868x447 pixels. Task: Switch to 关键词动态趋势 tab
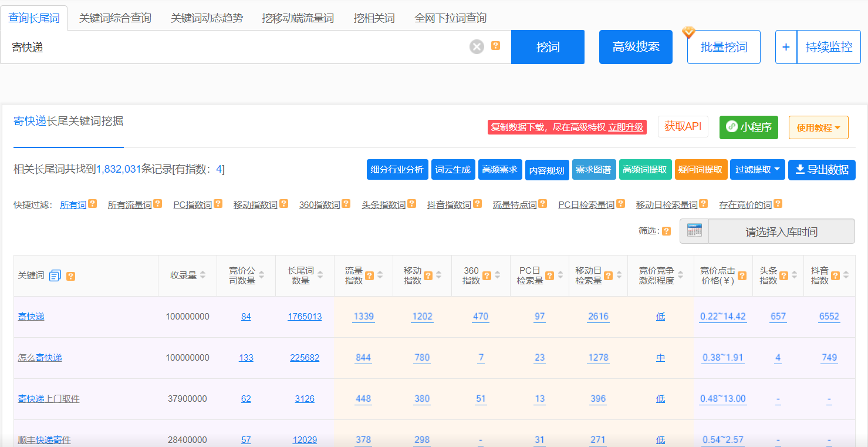click(207, 18)
